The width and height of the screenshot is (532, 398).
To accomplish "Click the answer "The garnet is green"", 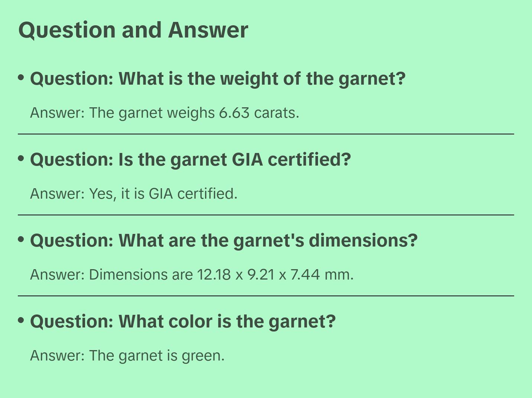I will 127,356.
